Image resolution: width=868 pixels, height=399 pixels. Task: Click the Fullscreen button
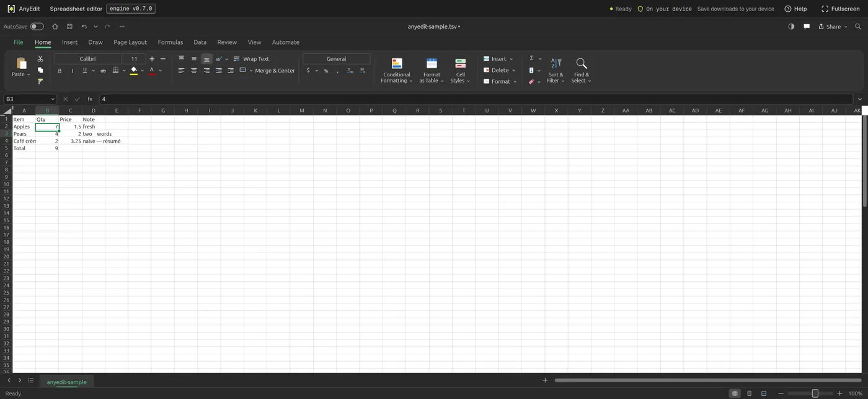(841, 9)
